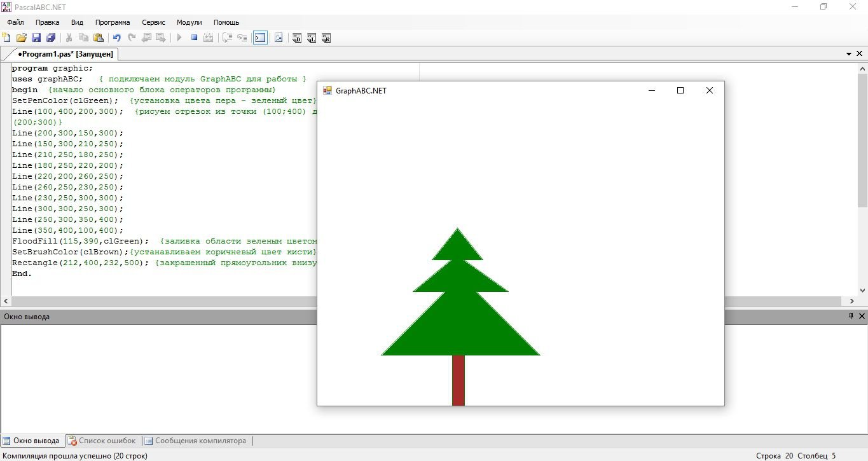The width and height of the screenshot is (868, 461).
Task: Close the Окно вывода panel
Action: point(862,316)
